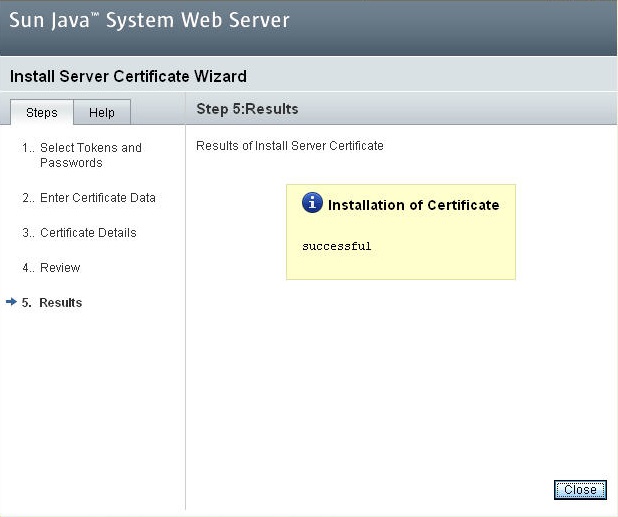Click the blue arrow current-step indicator
The width and height of the screenshot is (618, 517).
click(x=11, y=302)
